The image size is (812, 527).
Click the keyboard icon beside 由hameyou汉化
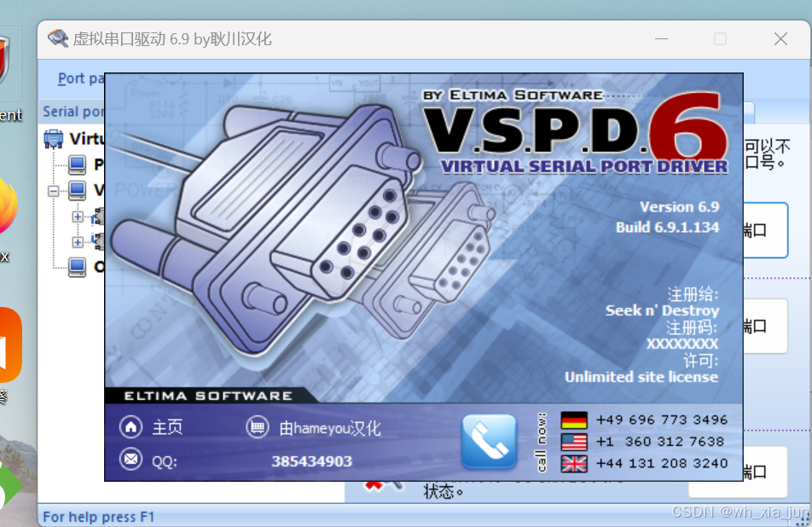258,427
